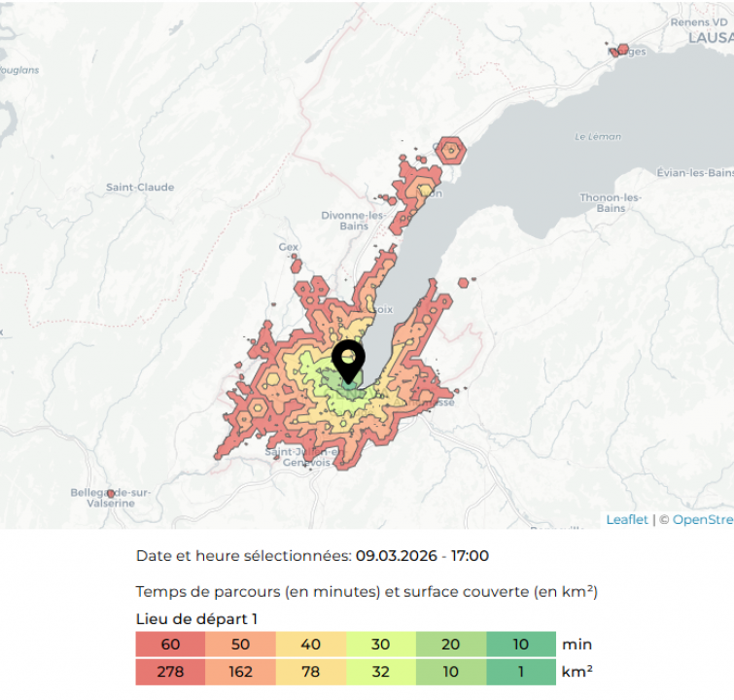Select the 60 min red legend cell

(170, 644)
